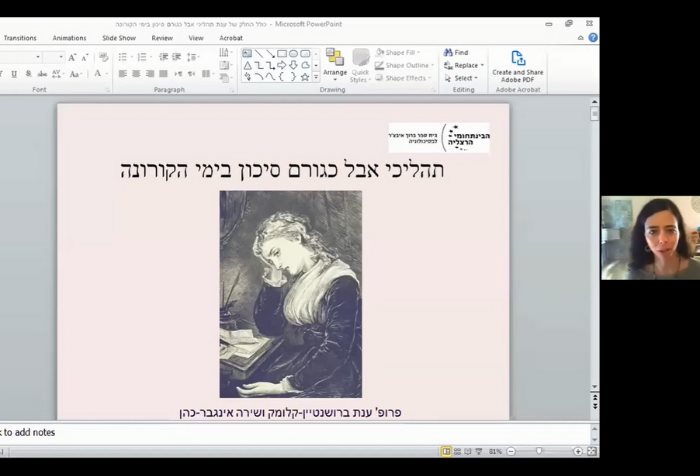
Task: Clear all formatting icon in Font group
Action: click(x=104, y=57)
